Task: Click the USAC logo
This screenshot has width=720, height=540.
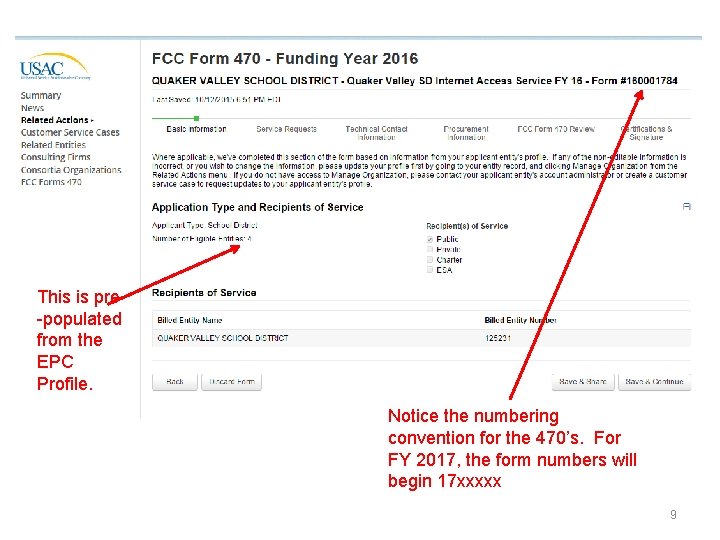Action: tap(55, 67)
